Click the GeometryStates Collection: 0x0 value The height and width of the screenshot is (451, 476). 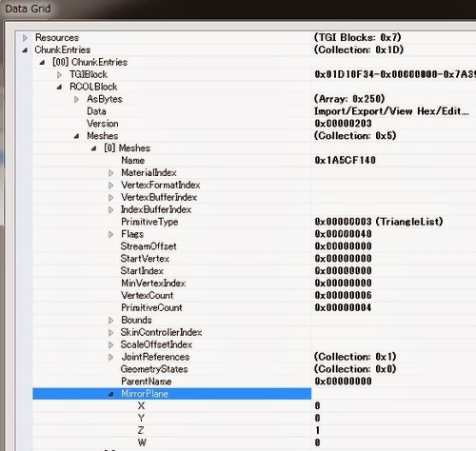pyautogui.click(x=355, y=369)
